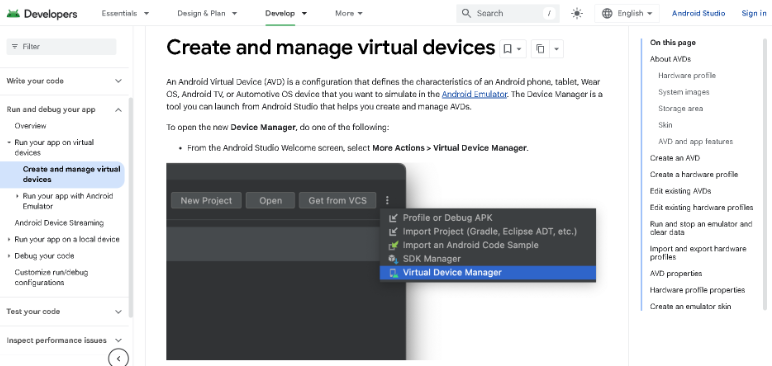Click the search magnifier icon

[x=466, y=13]
